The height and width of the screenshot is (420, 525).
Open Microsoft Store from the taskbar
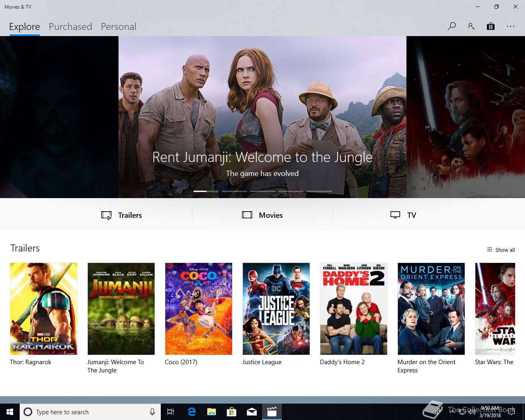click(x=232, y=412)
